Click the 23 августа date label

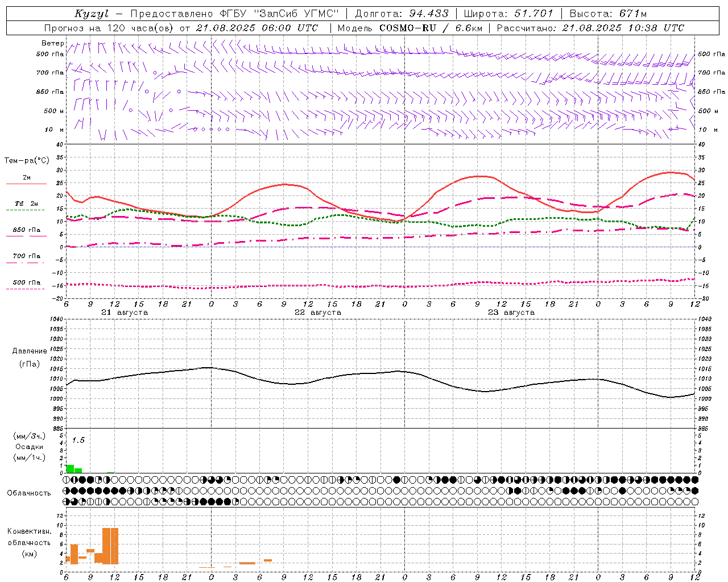(x=511, y=313)
